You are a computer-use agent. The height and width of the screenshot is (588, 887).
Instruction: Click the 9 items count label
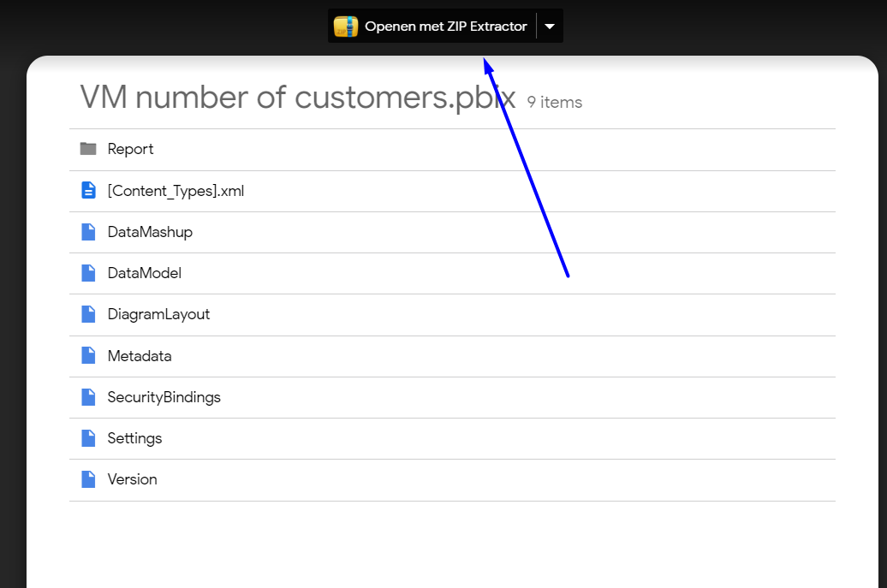pos(555,103)
